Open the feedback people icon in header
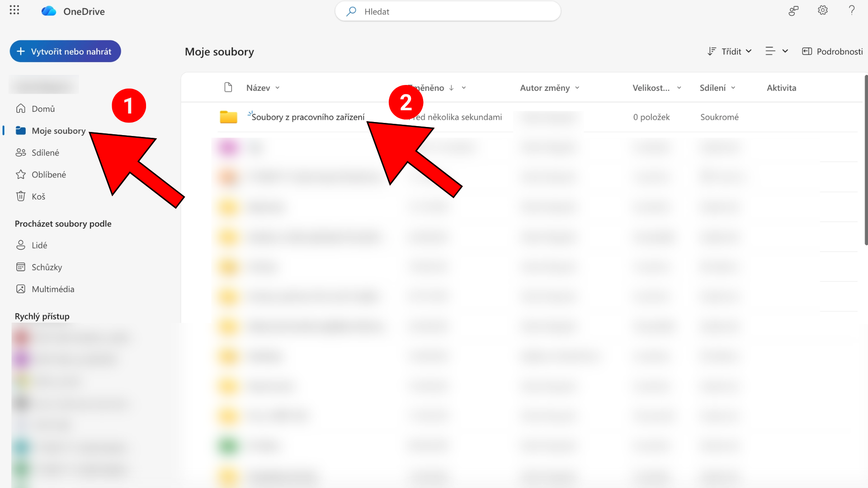868x488 pixels. click(793, 11)
